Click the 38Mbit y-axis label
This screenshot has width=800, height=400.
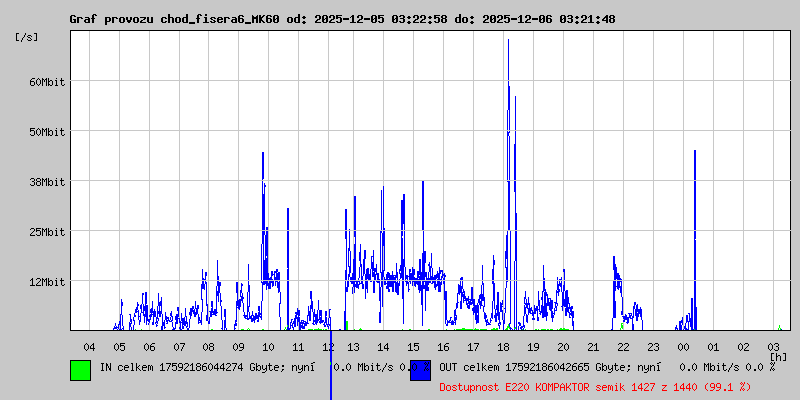pyautogui.click(x=47, y=182)
